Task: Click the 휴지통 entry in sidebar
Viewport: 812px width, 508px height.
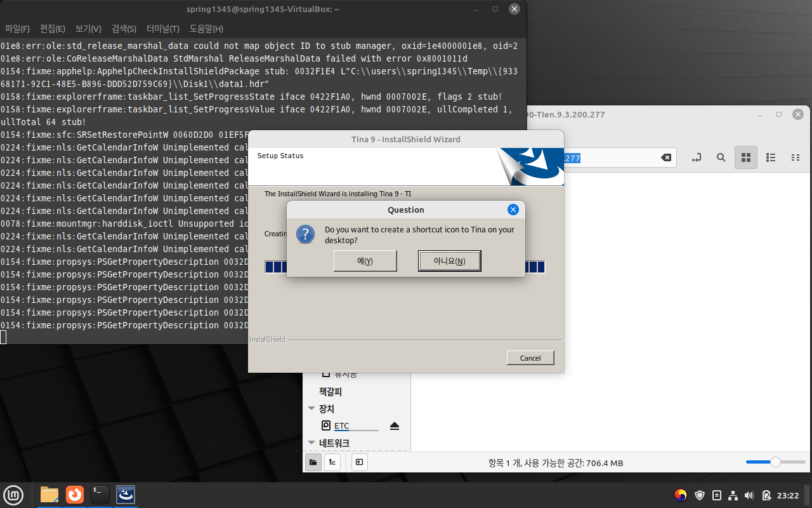Action: (346, 375)
